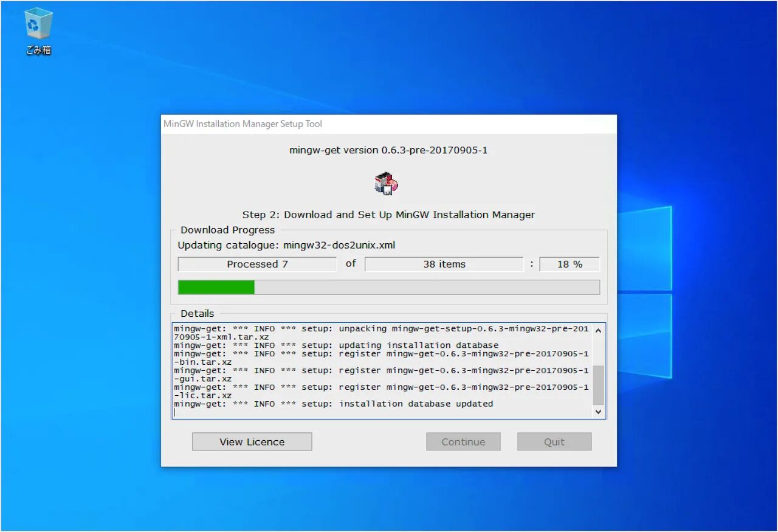Click the 'Download Progress' group label
This screenshot has width=778, height=532.
pos(227,230)
